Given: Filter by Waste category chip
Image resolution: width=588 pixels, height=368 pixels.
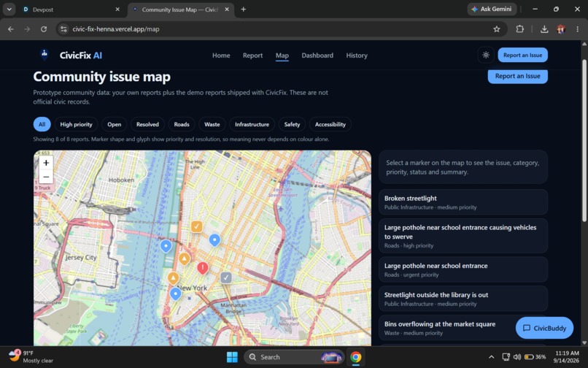Looking at the screenshot, I should (212, 124).
